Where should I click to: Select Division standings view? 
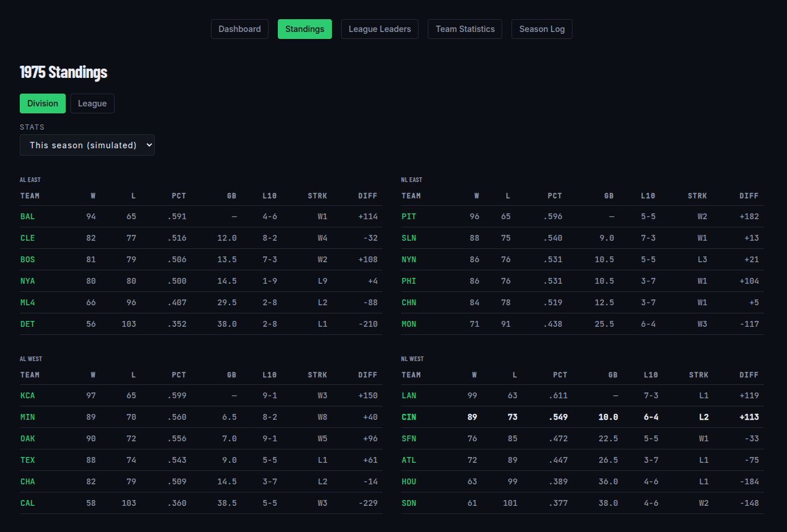[x=42, y=103]
